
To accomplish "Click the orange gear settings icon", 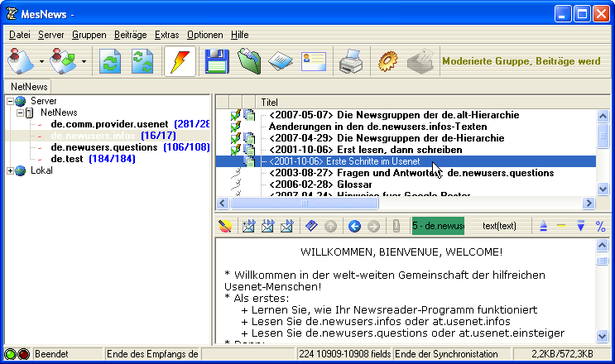I will pyautogui.click(x=388, y=60).
